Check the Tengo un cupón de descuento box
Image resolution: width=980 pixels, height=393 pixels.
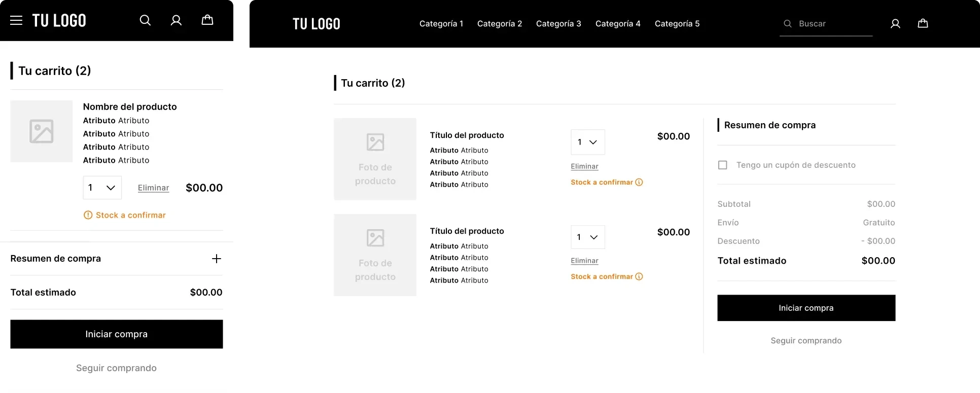723,165
